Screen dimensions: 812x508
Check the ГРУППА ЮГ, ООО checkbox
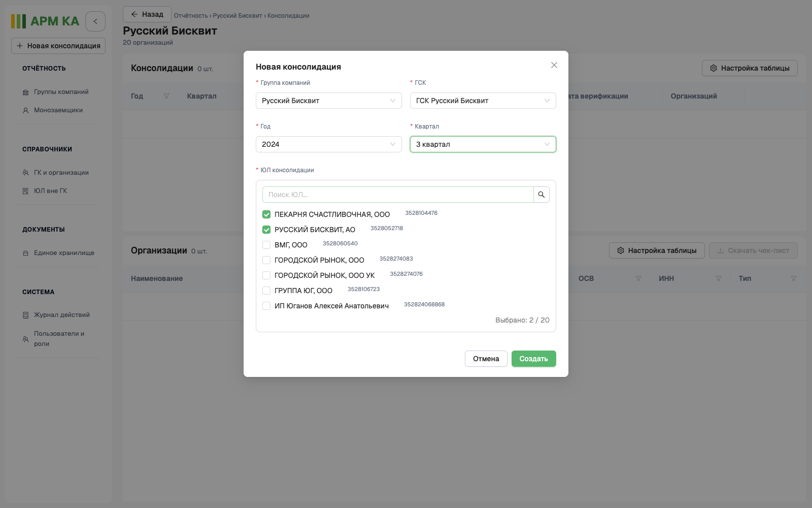(266, 291)
